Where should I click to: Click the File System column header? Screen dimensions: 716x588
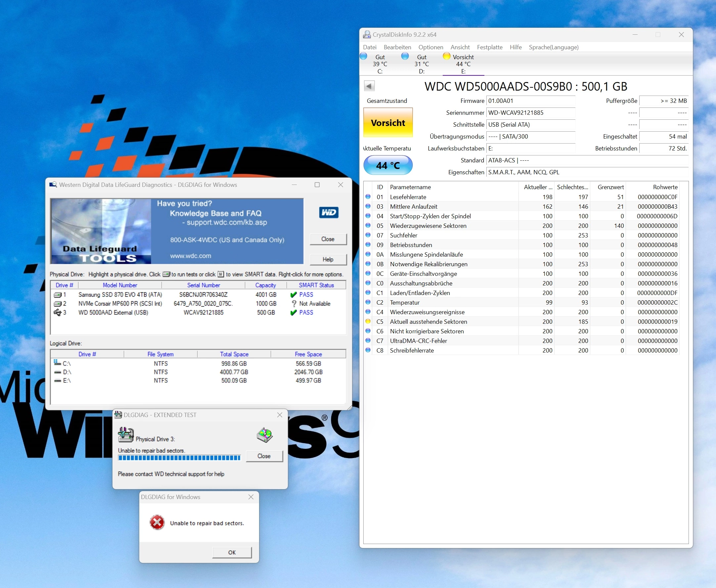pos(160,354)
